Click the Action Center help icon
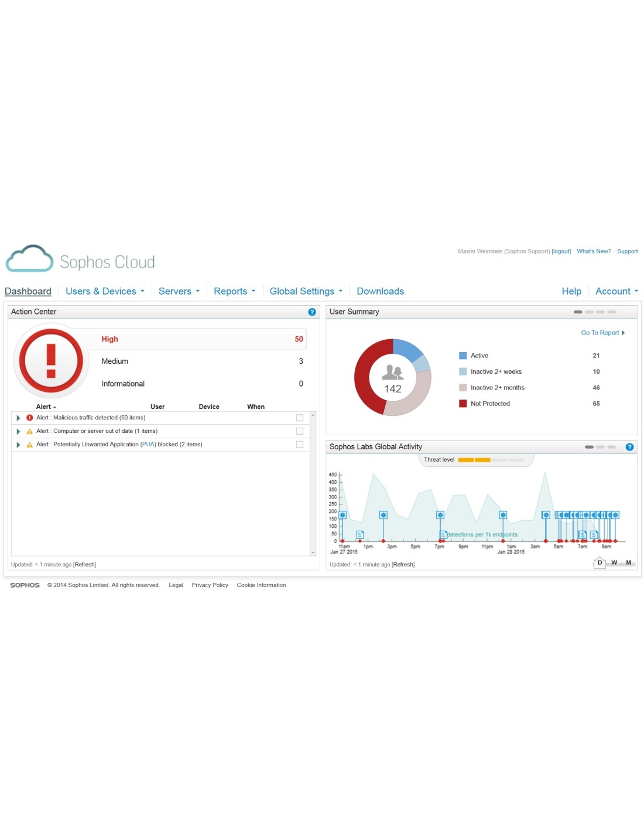Viewport: 644px width, 833px height. coord(312,312)
